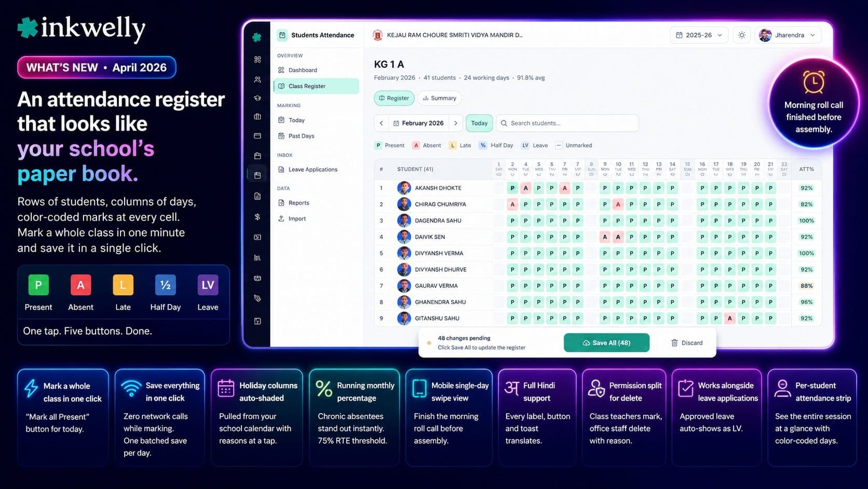Click the Discard button

coord(687,343)
